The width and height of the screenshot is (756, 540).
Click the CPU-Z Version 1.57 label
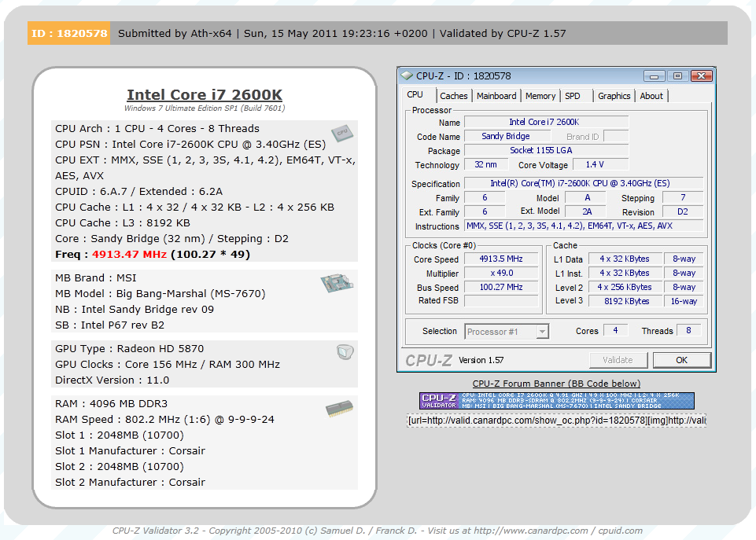pyautogui.click(x=481, y=360)
